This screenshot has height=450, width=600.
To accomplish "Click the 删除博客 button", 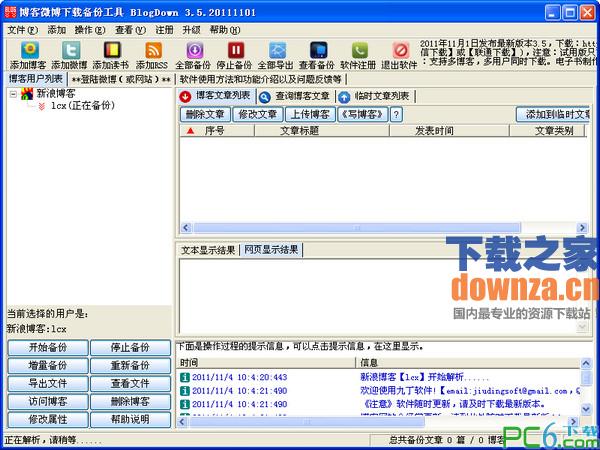I will click(130, 402).
